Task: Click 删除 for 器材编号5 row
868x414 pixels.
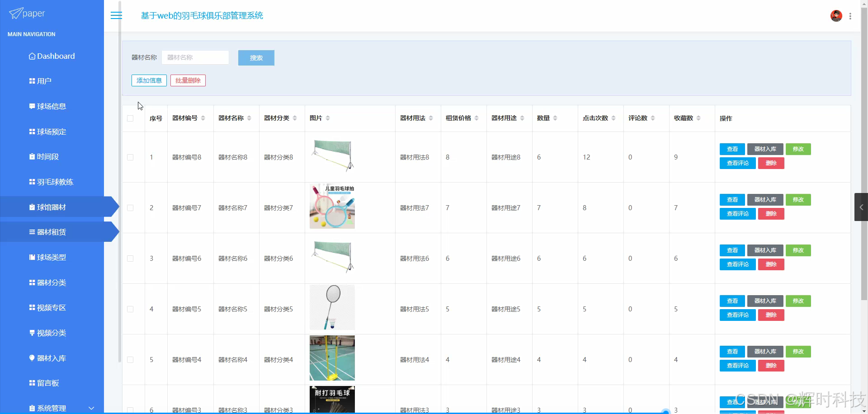Action: click(x=771, y=315)
